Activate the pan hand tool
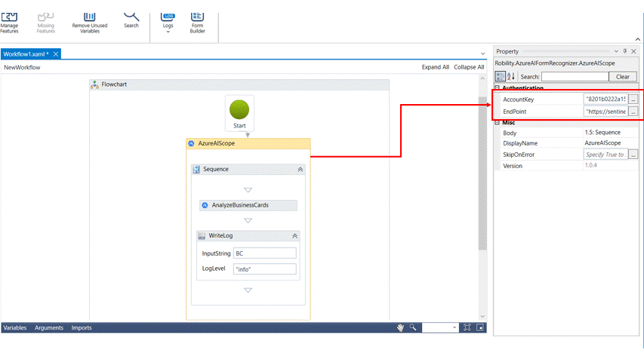Screen dimensions: 644x362 402,328
